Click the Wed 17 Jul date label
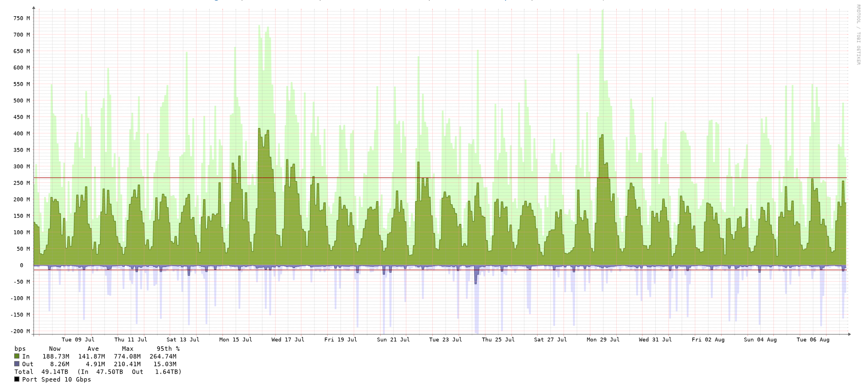 point(288,340)
